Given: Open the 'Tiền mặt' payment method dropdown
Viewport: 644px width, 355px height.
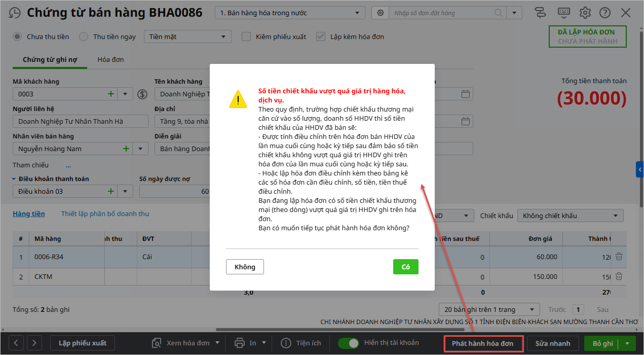Looking at the screenshot, I should 187,37.
